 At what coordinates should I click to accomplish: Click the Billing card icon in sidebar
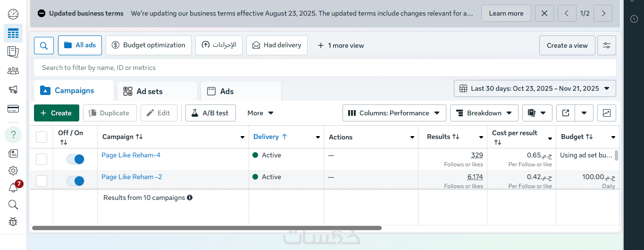[x=13, y=109]
